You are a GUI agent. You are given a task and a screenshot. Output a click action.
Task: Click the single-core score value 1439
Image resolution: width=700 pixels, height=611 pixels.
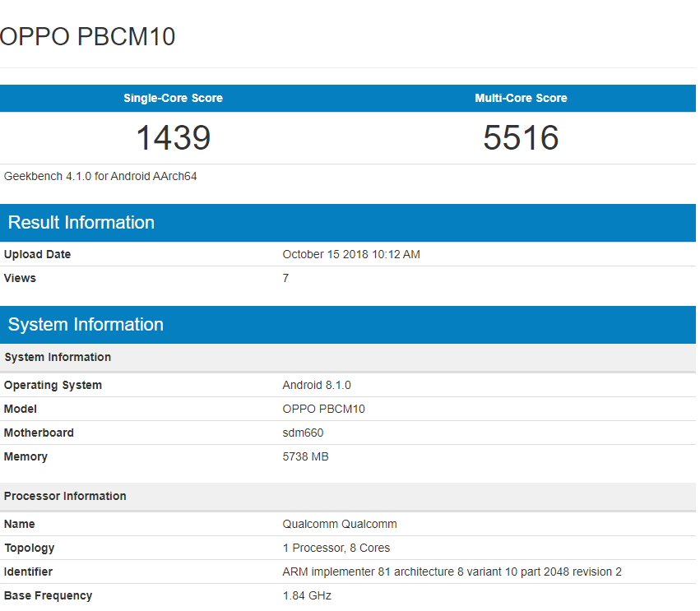(x=174, y=137)
